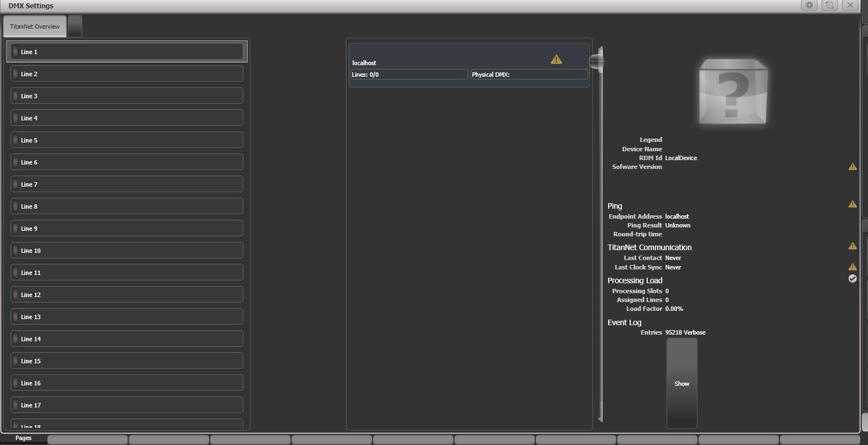Click the warning triangle on the localhost node

pyautogui.click(x=556, y=59)
